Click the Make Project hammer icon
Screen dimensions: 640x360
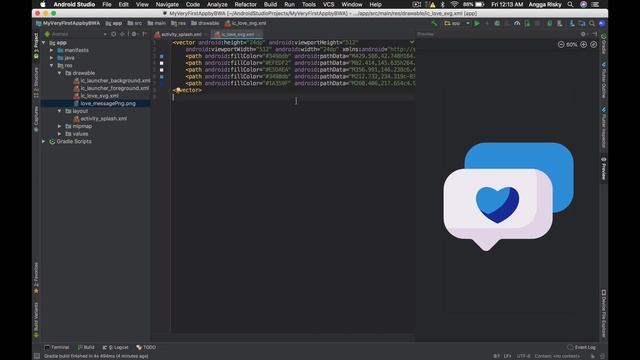coord(435,24)
